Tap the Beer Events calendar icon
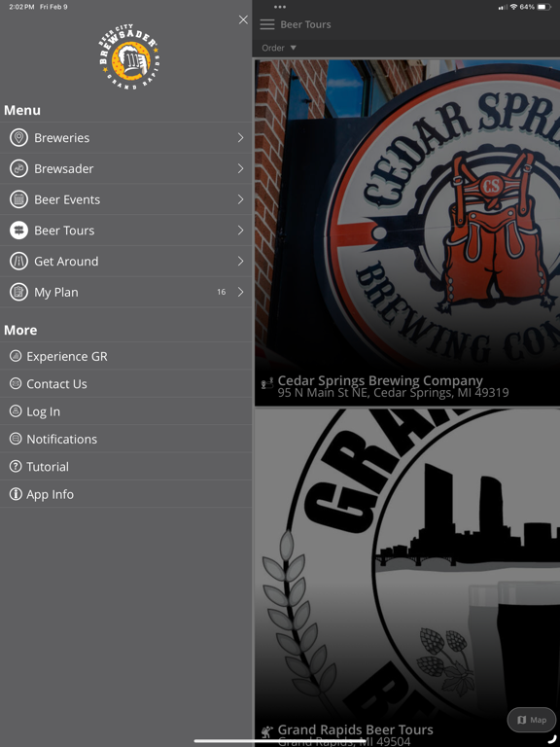The width and height of the screenshot is (560, 747). pos(19,199)
